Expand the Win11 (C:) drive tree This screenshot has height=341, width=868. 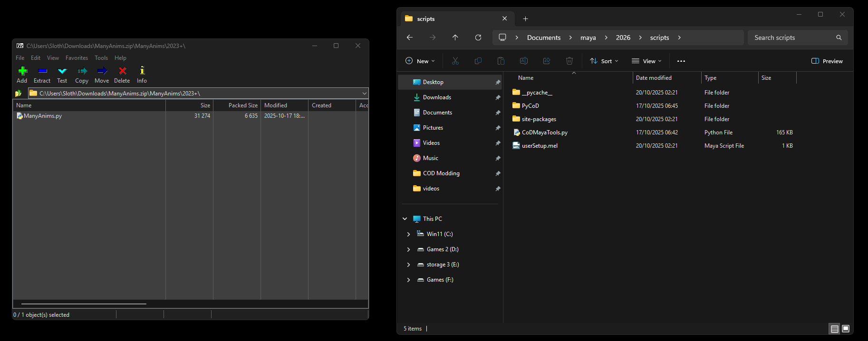coord(408,234)
